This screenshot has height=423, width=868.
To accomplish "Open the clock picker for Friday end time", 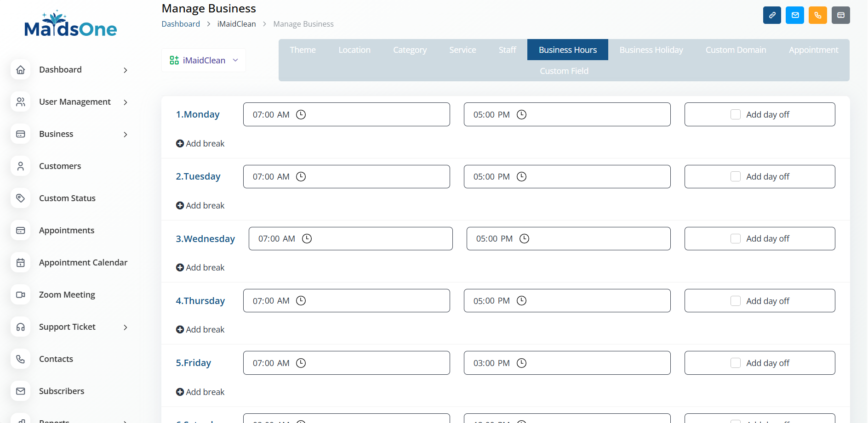I will [521, 363].
